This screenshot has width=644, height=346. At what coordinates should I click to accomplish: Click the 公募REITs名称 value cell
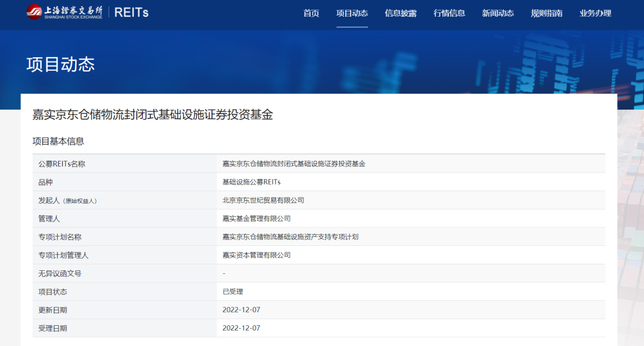[x=411, y=164]
